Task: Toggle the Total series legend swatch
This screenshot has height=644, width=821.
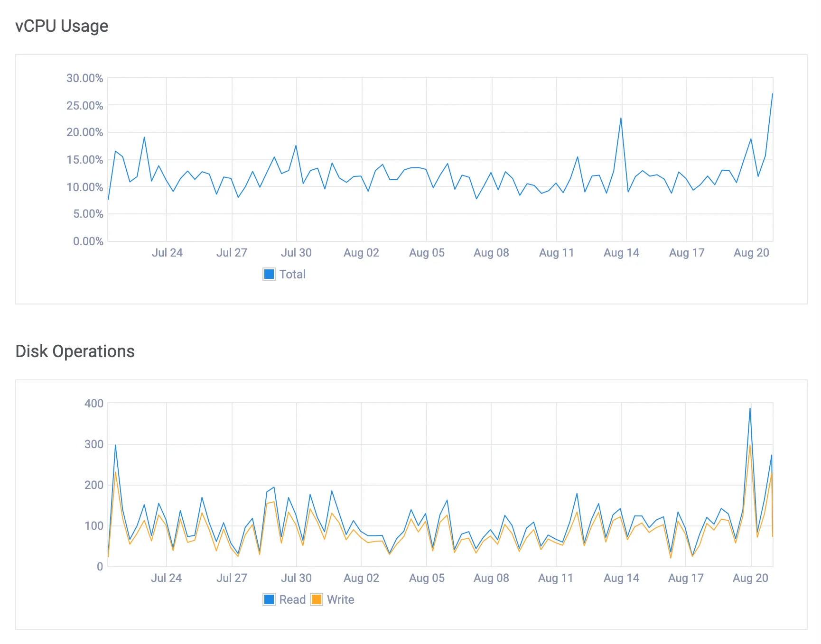Action: 269,274
